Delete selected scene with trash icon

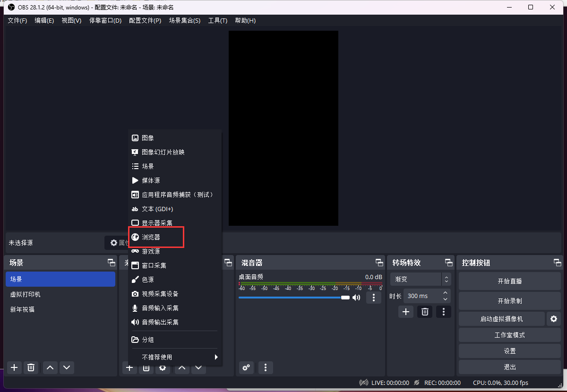point(31,367)
